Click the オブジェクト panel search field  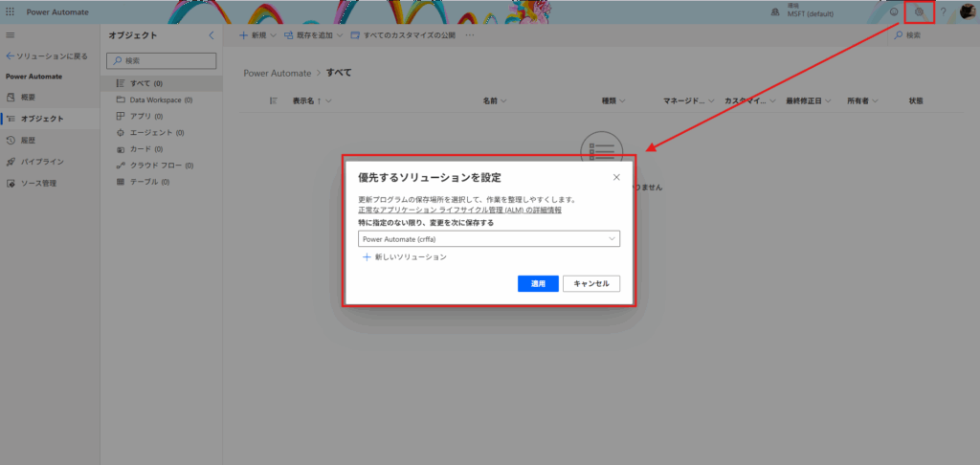tap(161, 60)
